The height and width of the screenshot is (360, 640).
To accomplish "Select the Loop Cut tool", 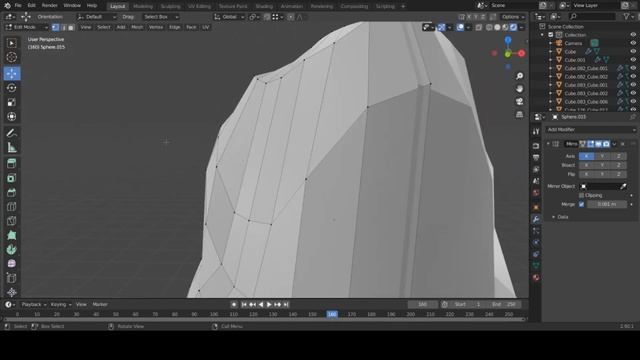I will click(x=11, y=207).
